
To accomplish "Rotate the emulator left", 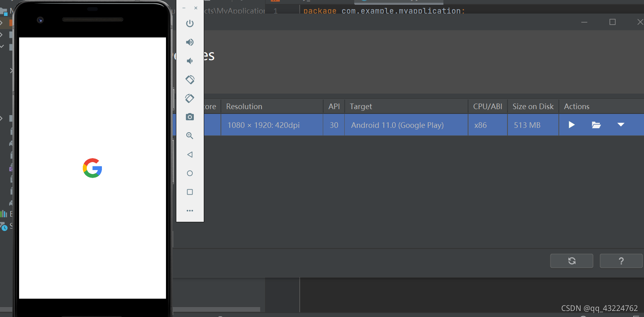I will pyautogui.click(x=190, y=80).
